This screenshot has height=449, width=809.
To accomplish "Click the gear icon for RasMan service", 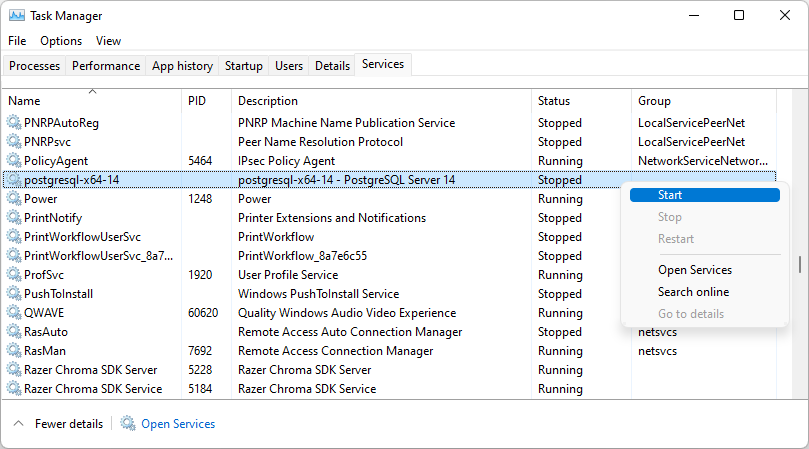I will [x=14, y=350].
